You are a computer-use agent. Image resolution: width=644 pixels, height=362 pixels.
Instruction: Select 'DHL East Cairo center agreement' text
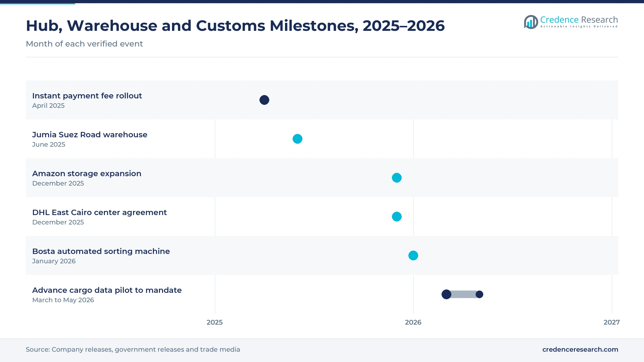[x=99, y=212]
